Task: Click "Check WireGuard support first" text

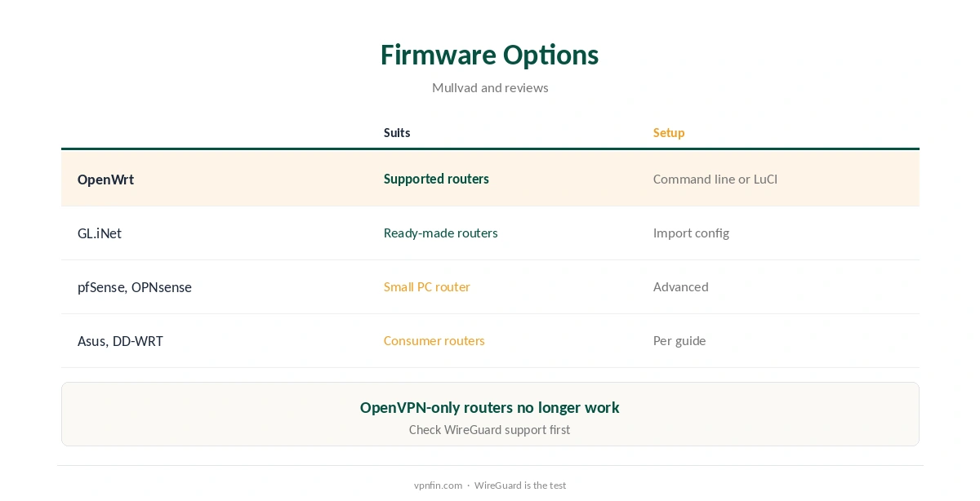Action: click(490, 430)
